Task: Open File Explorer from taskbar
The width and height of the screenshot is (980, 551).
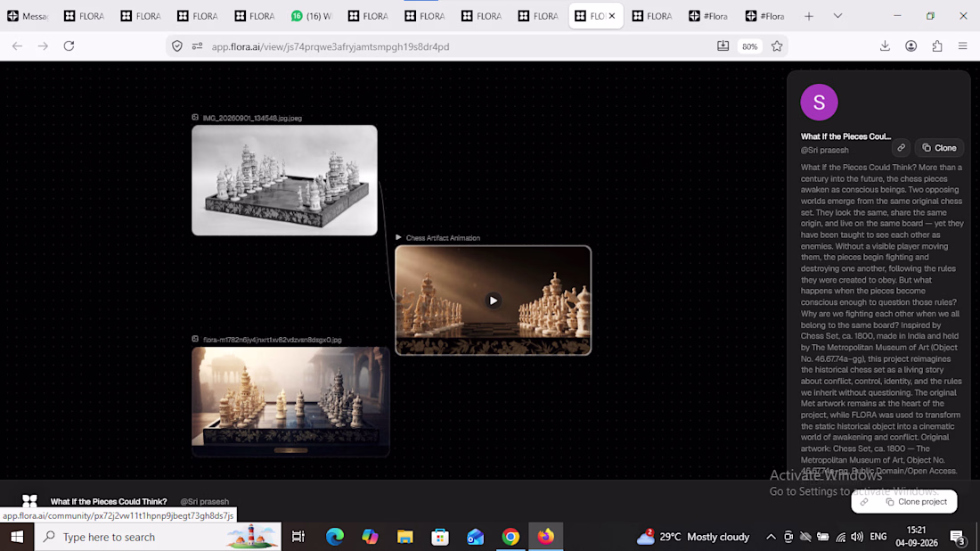Action: (x=405, y=537)
